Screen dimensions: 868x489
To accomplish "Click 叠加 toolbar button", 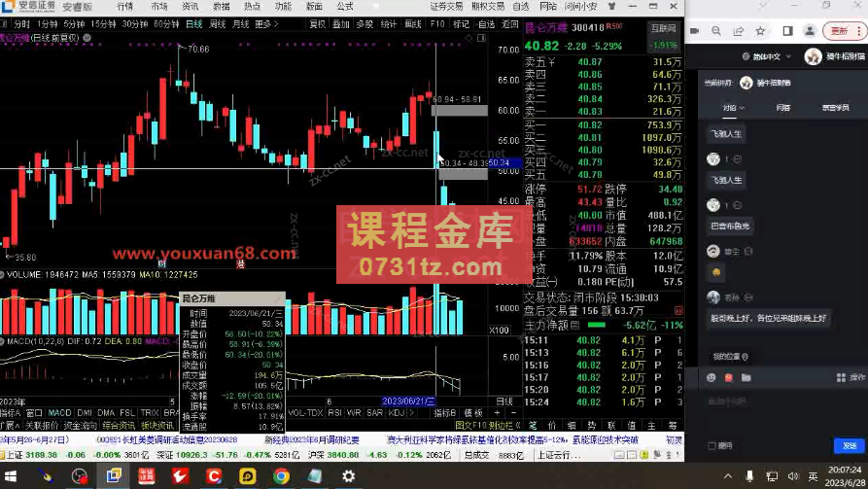I will 341,23.
